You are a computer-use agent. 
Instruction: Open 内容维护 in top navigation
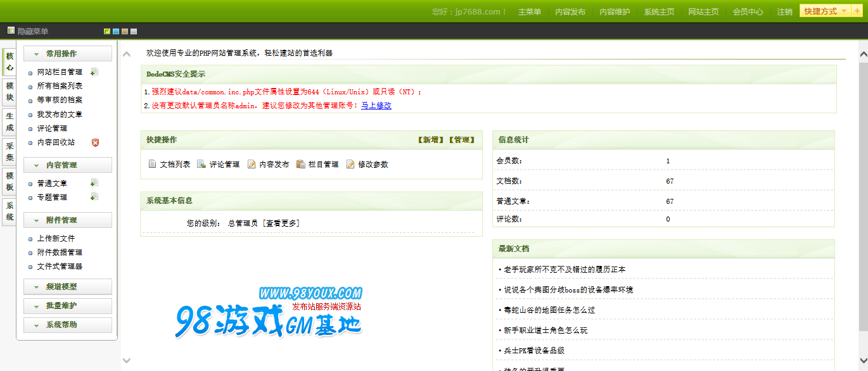pyautogui.click(x=615, y=12)
